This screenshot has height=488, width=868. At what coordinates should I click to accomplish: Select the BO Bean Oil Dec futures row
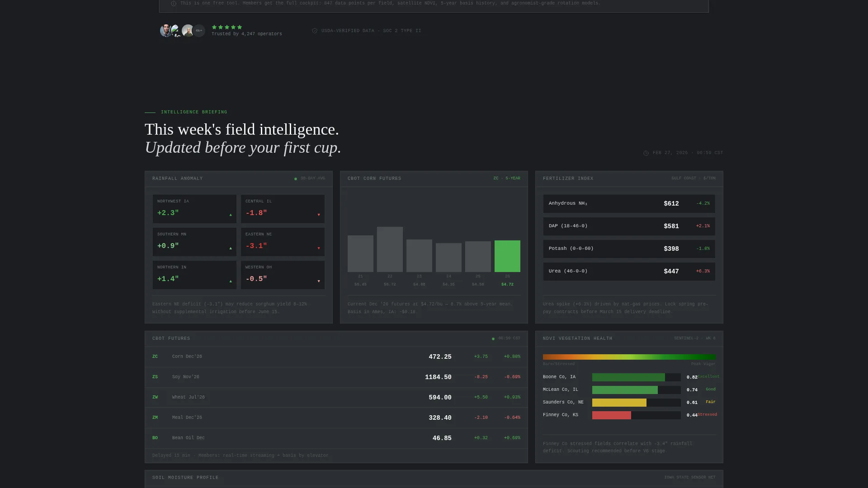(x=336, y=438)
